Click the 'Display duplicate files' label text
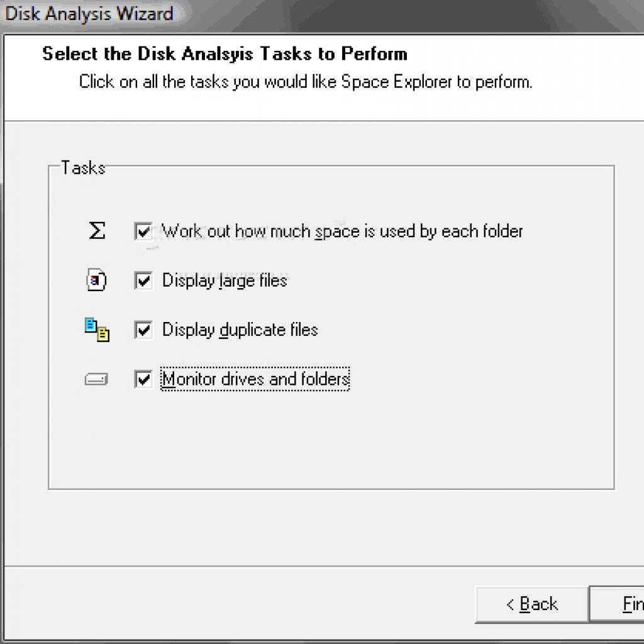Screen dimensions: 644x644 coord(240,330)
